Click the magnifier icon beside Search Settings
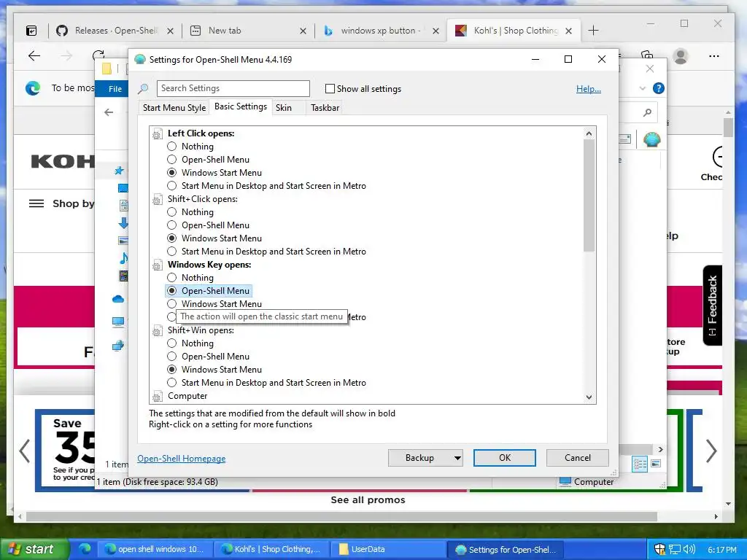The width and height of the screenshot is (747, 560). (x=143, y=88)
